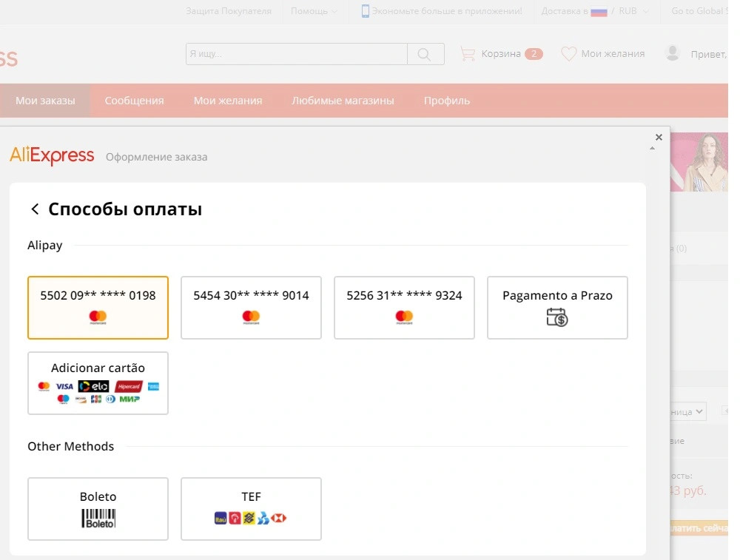Select card ending in 9324
Screen dimensions: 740x560
click(x=405, y=308)
